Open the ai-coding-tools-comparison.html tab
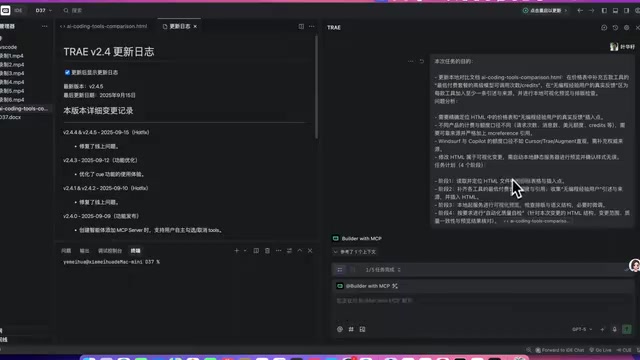 [x=103, y=26]
